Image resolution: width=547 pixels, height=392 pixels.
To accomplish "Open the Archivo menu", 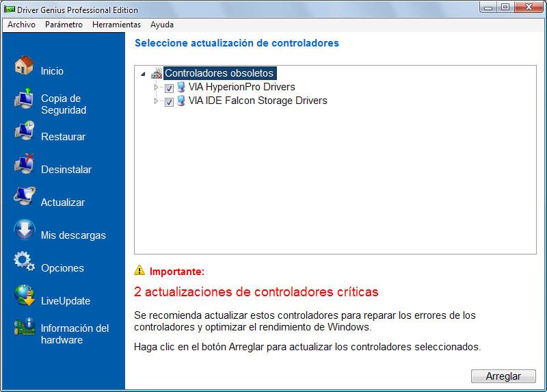I will point(21,25).
